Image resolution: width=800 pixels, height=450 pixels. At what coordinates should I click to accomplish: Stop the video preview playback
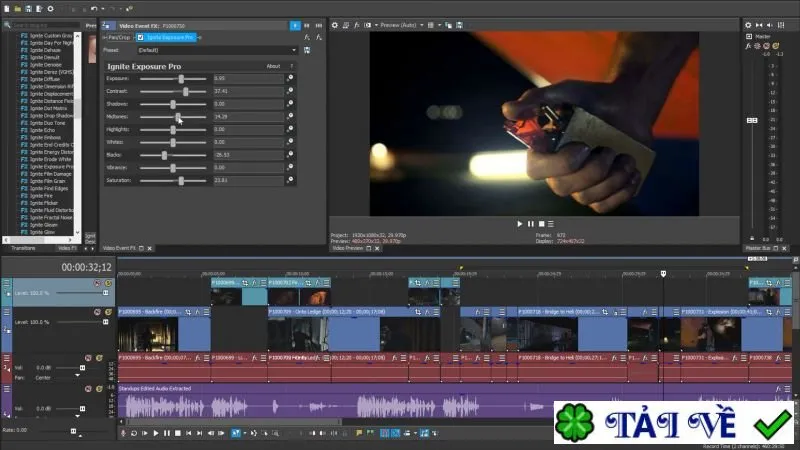click(541, 223)
